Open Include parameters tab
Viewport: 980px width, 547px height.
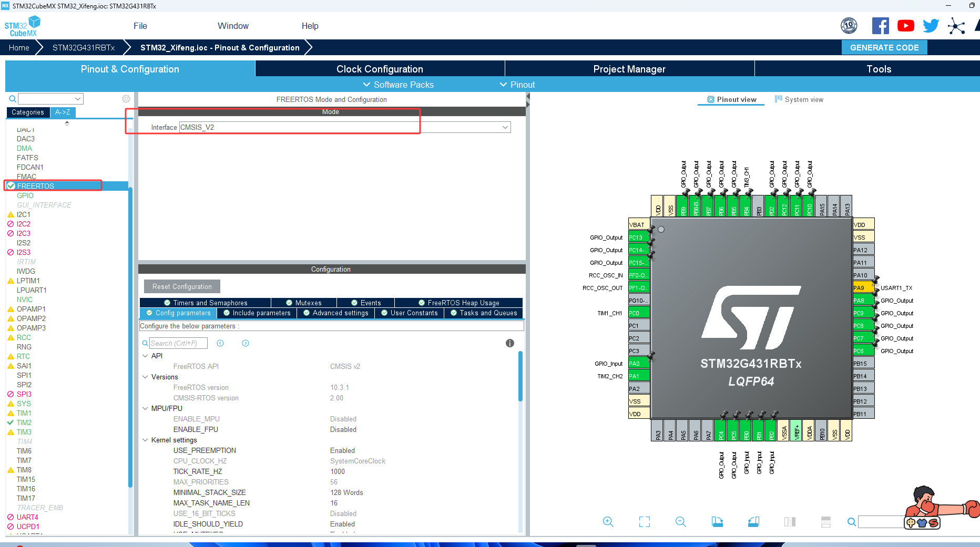tap(257, 313)
